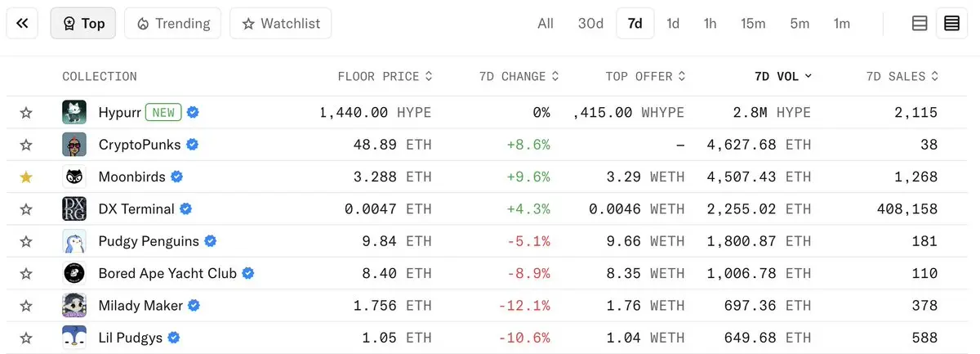Viewport: 980px width, 354px height.
Task: Click the Bored Ape Yacht Club logo
Action: [74, 273]
